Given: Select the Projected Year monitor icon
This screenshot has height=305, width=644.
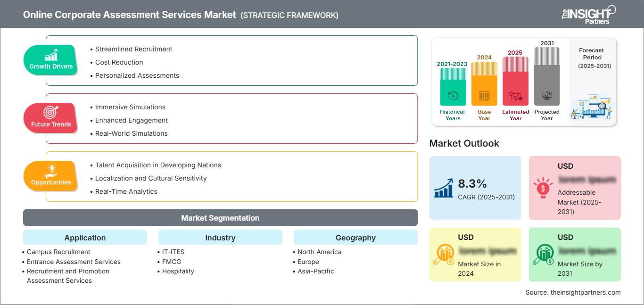Looking at the screenshot, I should coord(547,96).
